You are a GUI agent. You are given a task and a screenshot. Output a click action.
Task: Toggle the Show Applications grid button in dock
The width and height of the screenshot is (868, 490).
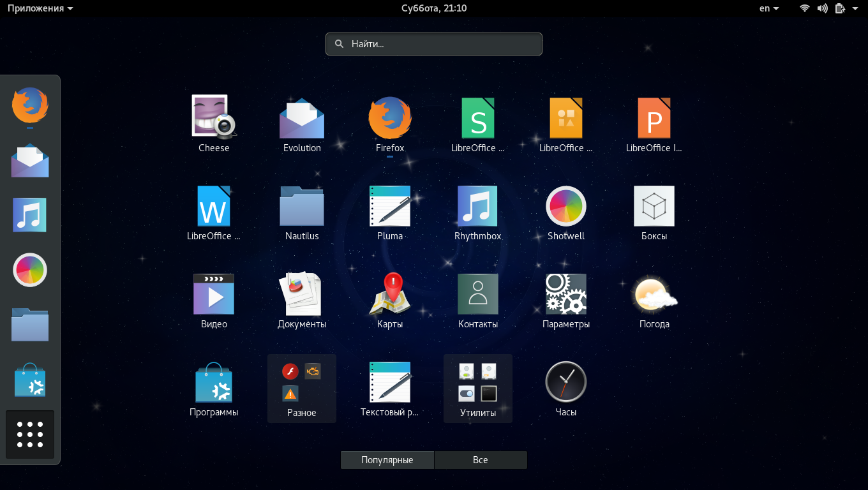click(30, 434)
